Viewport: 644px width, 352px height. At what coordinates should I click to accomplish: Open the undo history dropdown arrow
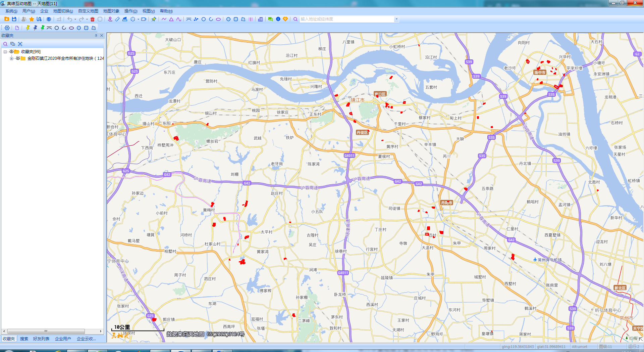pos(75,19)
